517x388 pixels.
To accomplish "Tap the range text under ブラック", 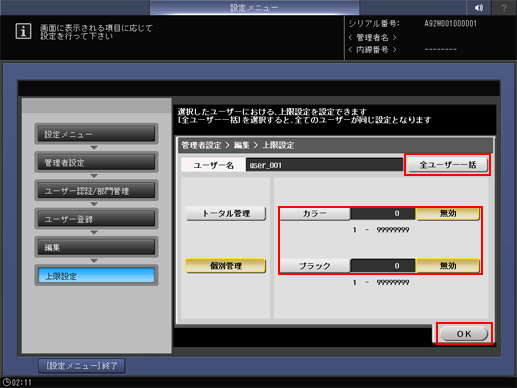I will [x=381, y=283].
